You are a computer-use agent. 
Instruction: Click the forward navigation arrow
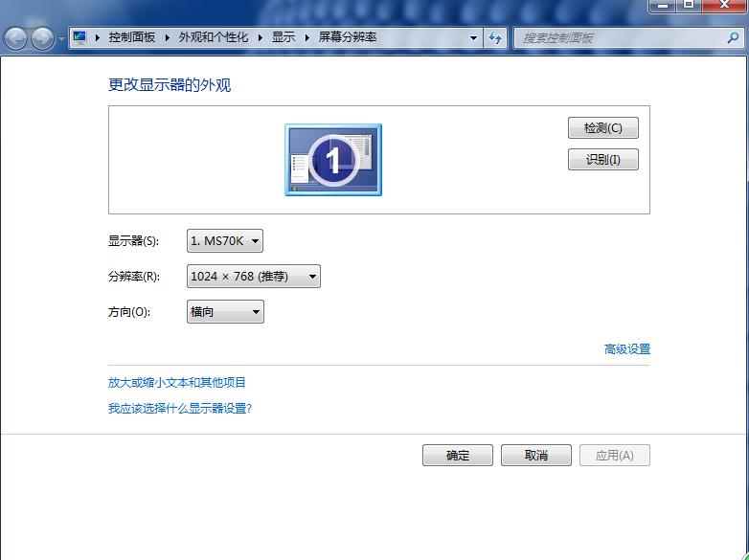[42, 38]
